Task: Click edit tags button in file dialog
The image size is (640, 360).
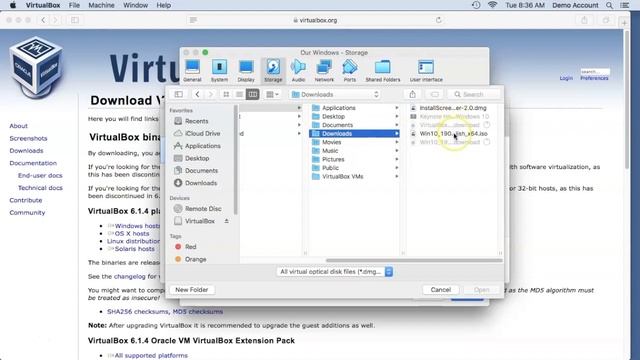Action: [434, 94]
